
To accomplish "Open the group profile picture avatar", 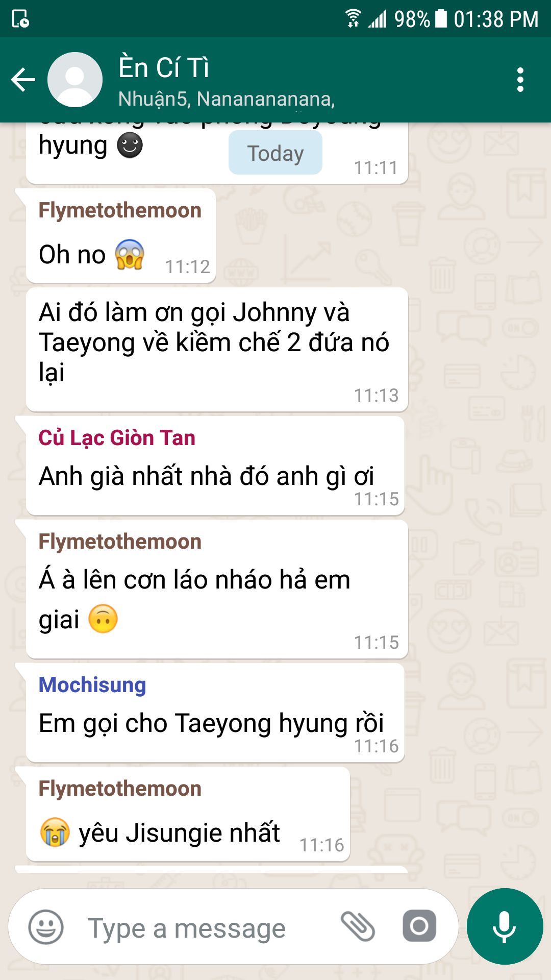I will tap(75, 80).
